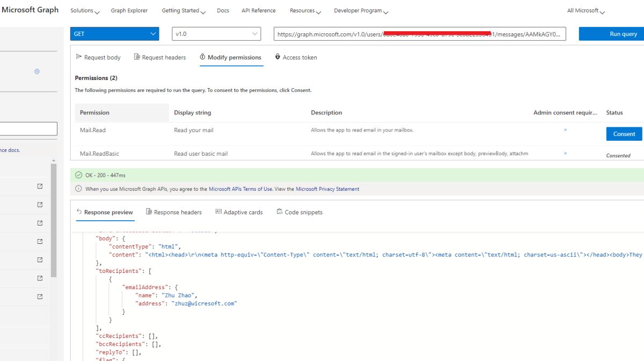Click the fourth external link icon in sidebar
This screenshot has width=644, height=361.
tap(40, 241)
